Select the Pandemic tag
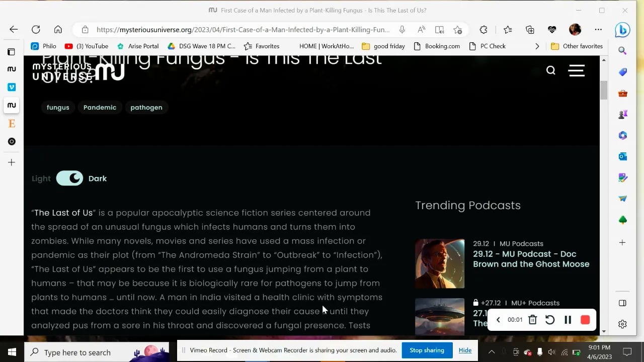Image resolution: width=644 pixels, height=362 pixels. coord(100,108)
